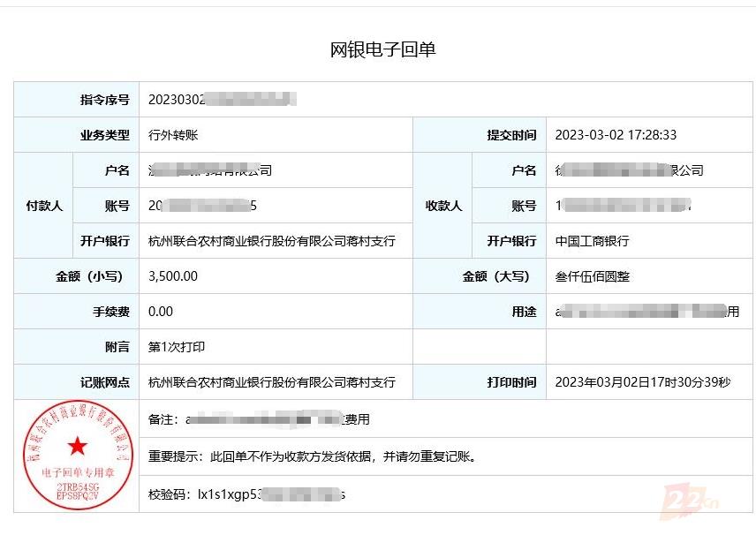Click the 第1次打印 postscript text
Viewport: 756px width, 535px height.
[177, 347]
